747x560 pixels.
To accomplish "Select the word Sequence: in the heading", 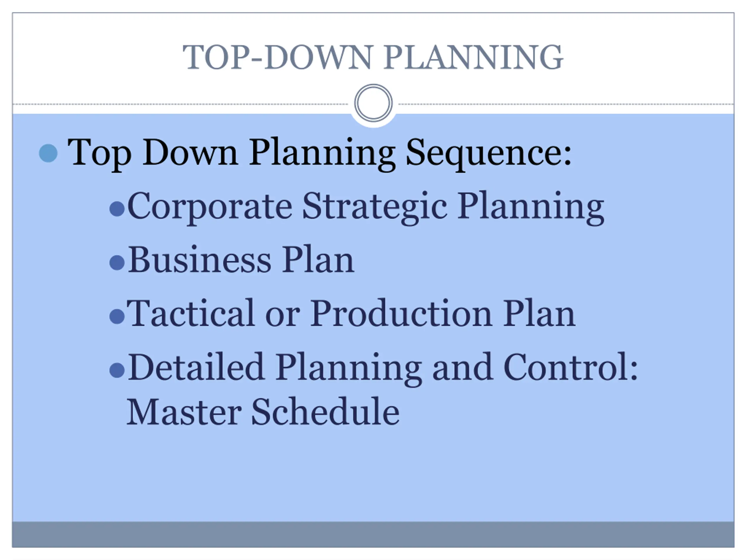I will click(x=488, y=153).
